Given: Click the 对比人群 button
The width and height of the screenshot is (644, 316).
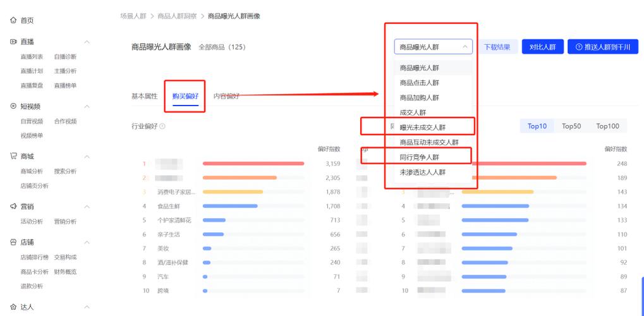Looking at the screenshot, I should point(542,47).
